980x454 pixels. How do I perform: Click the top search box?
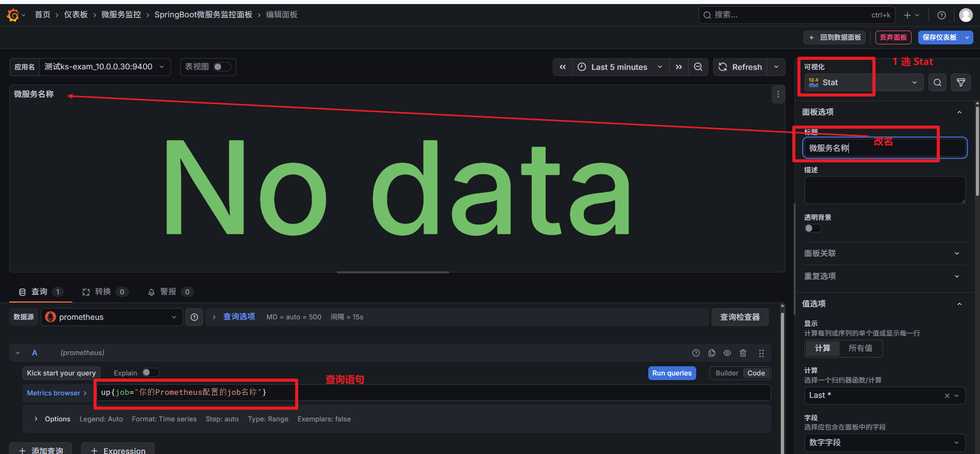[796, 15]
